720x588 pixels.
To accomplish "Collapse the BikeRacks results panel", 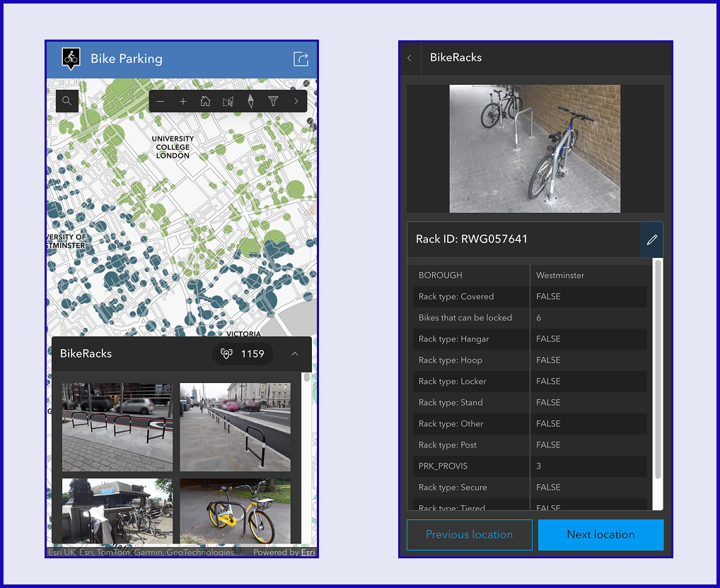I will point(294,353).
